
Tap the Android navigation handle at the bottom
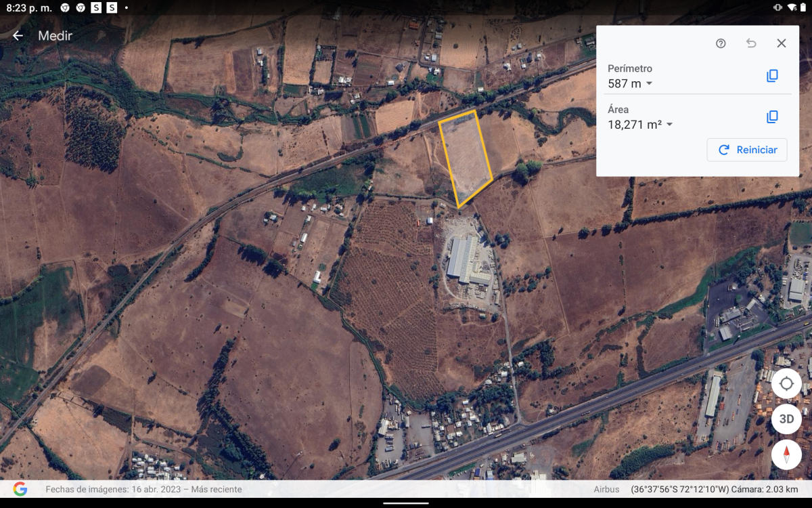coord(406,503)
